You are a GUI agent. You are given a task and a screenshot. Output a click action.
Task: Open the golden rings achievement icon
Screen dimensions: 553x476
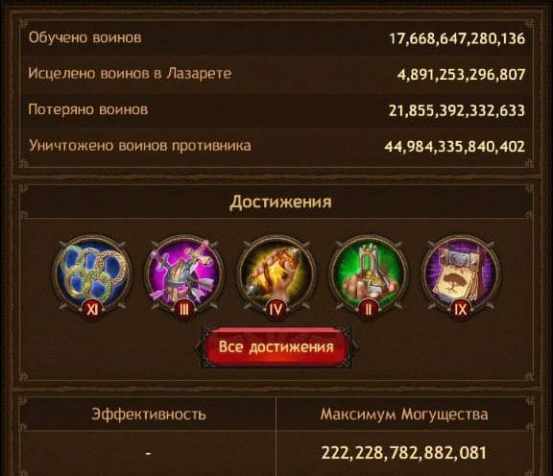(92, 273)
